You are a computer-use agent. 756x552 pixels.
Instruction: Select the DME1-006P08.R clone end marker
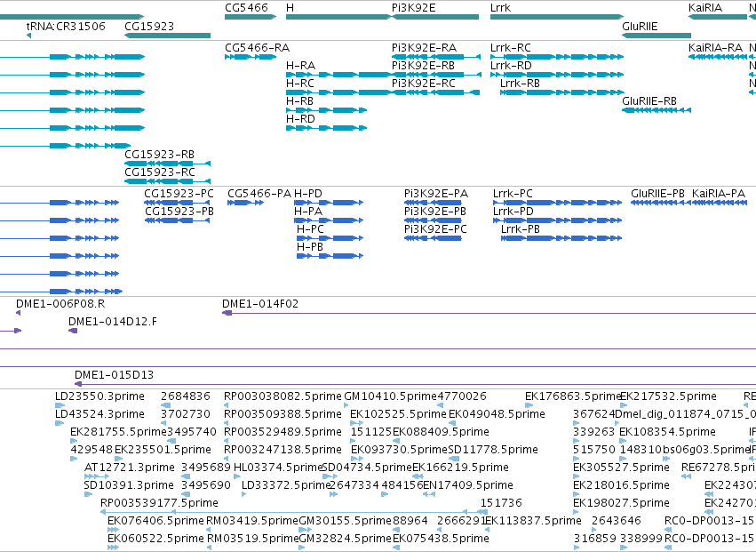pos(19,313)
